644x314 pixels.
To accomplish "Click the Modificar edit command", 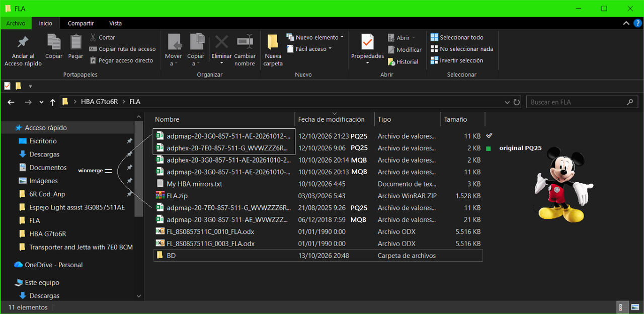I will pos(405,50).
